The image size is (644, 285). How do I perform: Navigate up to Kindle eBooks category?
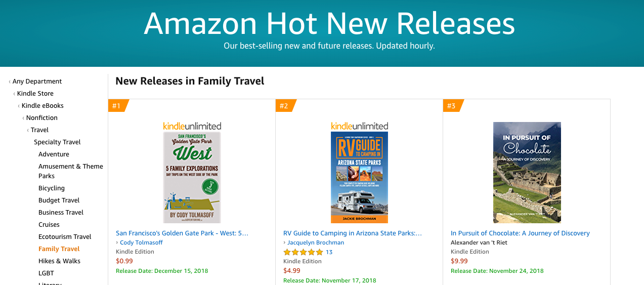(42, 106)
